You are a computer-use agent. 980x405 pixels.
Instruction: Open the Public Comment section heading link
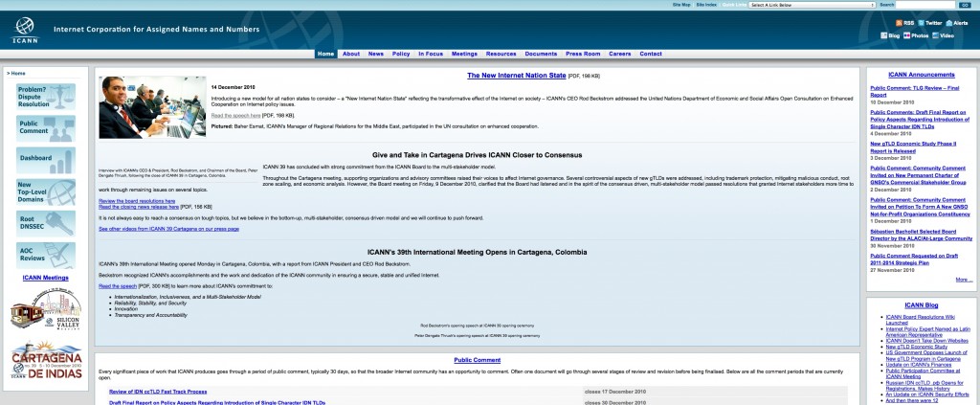477,361
